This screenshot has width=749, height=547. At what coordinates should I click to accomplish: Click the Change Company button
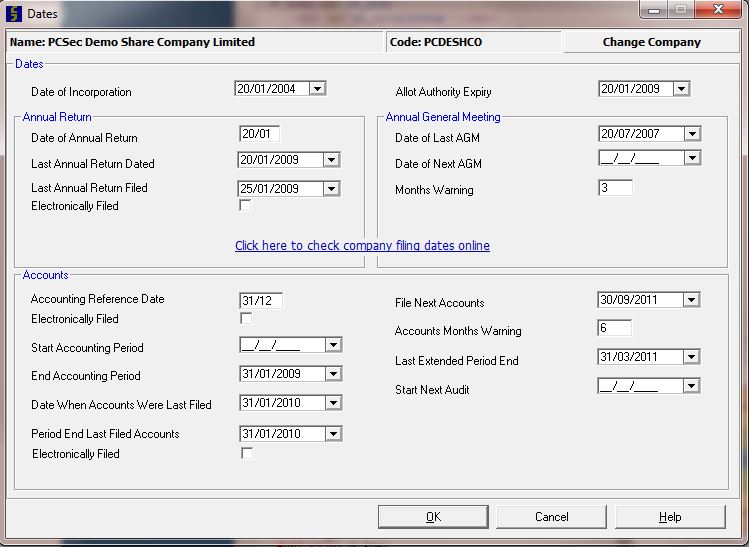tap(651, 42)
